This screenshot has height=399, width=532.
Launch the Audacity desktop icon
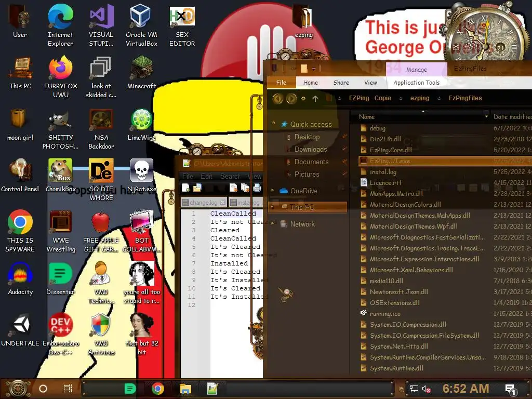[x=20, y=279]
